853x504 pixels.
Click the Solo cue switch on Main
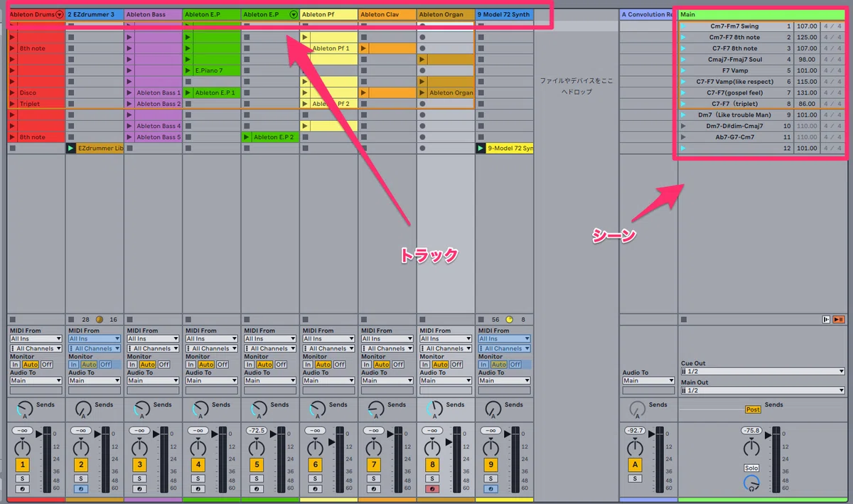coord(751,468)
